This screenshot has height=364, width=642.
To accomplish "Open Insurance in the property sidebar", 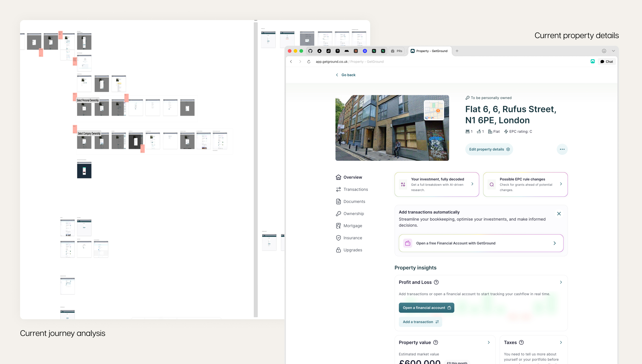I will [x=349, y=238].
